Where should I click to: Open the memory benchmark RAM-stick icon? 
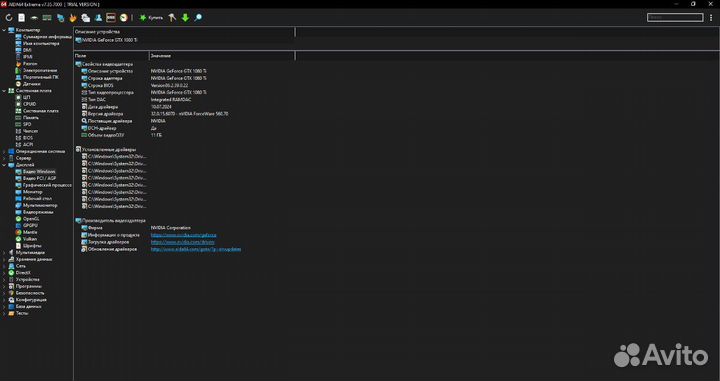click(x=47, y=17)
